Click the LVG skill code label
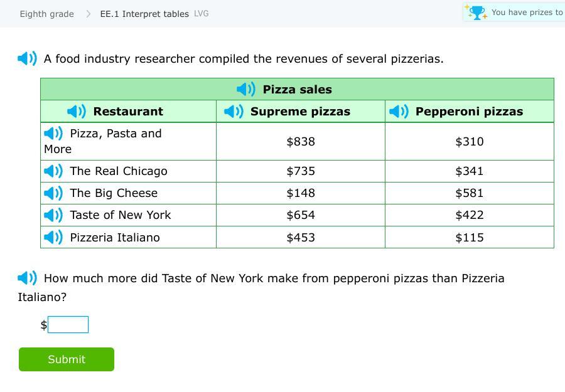Viewport: 565px width, 392px height. [202, 14]
